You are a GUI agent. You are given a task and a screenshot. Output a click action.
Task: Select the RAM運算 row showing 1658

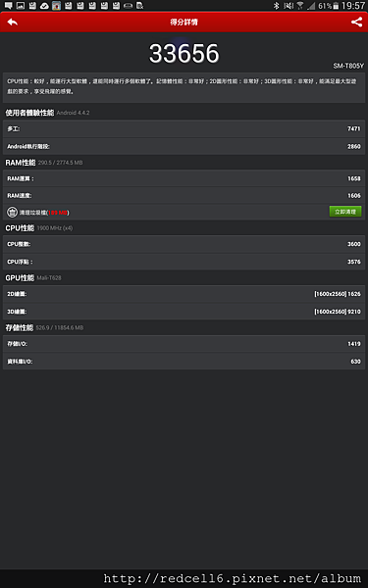click(x=184, y=178)
